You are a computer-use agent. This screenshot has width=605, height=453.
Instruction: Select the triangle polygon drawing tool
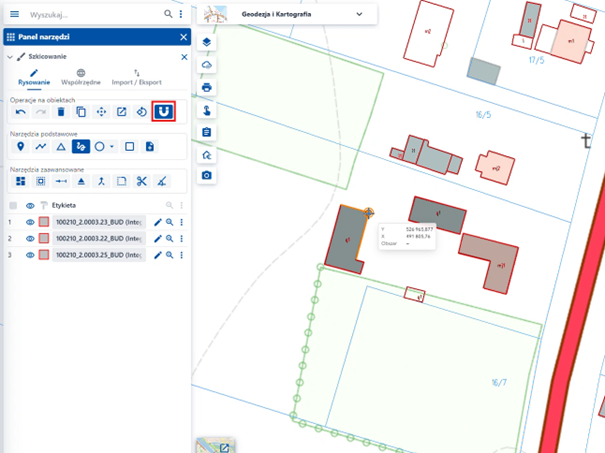pos(61,147)
